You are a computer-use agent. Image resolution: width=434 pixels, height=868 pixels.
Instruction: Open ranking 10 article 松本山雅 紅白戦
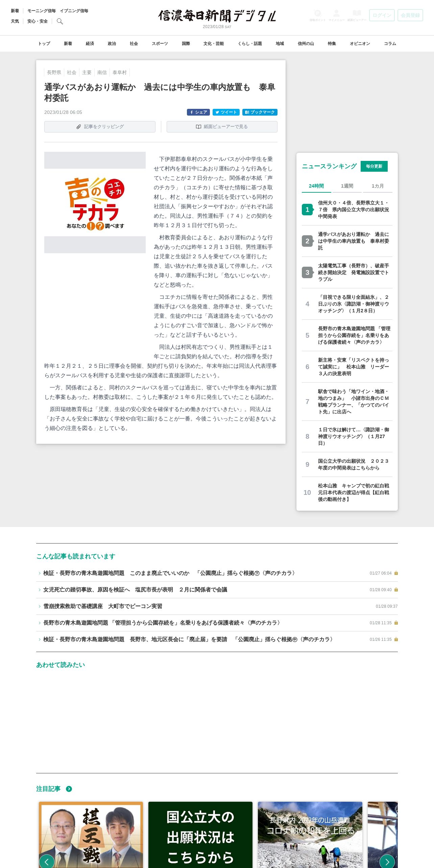[353, 492]
